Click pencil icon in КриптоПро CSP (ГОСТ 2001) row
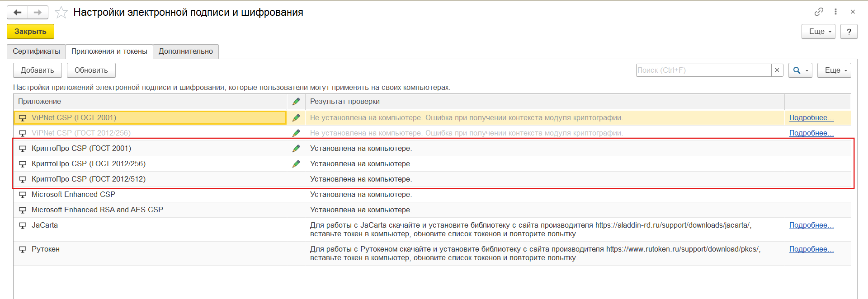Viewport: 868px width, 299px height. [296, 149]
